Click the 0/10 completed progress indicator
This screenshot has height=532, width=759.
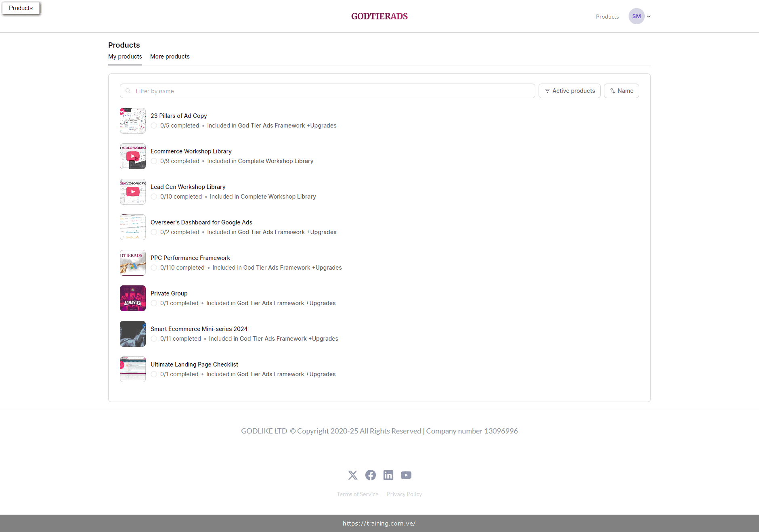click(x=181, y=197)
